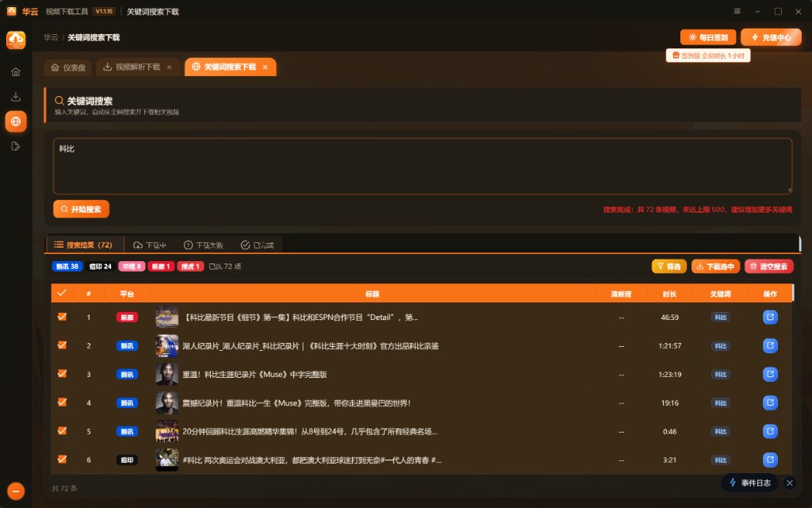The image size is (812, 508).
Task: Select the 关键词搜索下载 tab
Action: 230,67
